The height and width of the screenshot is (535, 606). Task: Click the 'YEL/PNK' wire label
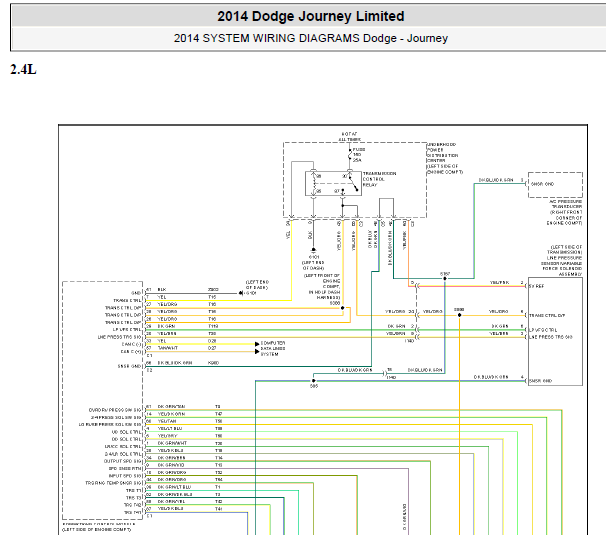(499, 283)
